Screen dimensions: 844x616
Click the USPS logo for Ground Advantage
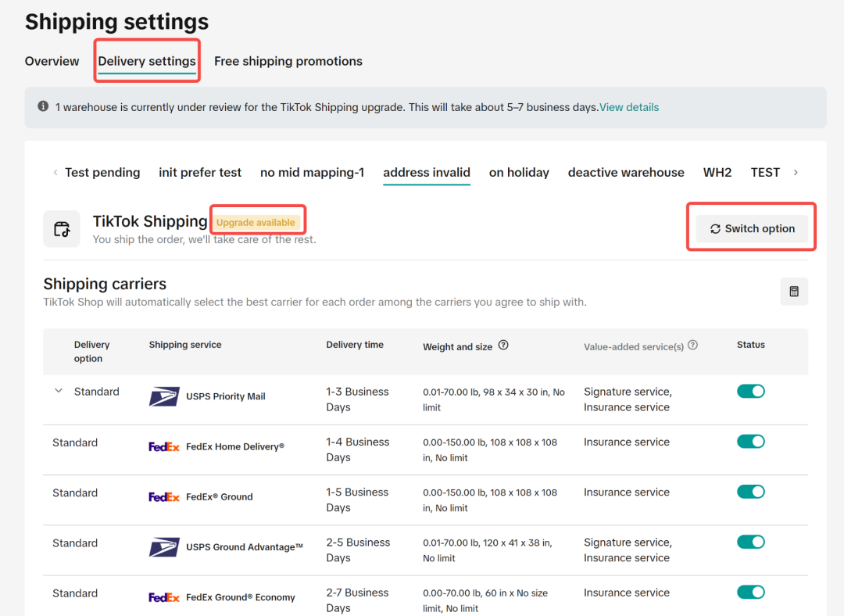tap(164, 547)
